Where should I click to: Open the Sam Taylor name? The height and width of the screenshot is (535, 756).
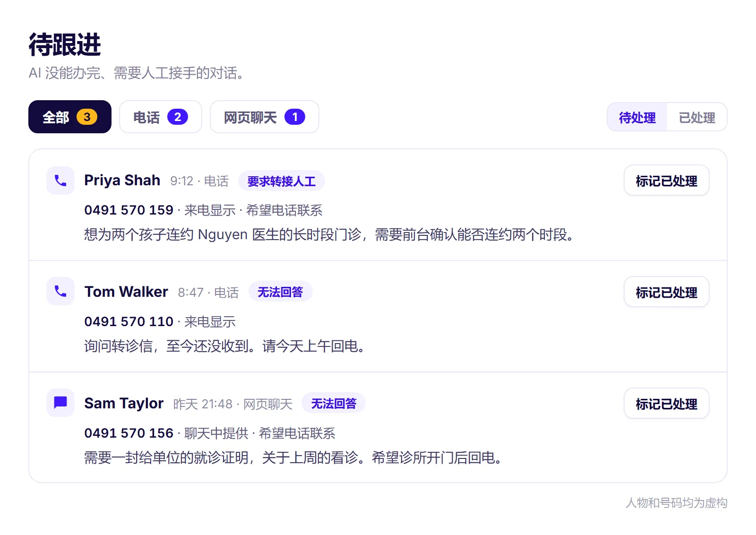(x=124, y=403)
